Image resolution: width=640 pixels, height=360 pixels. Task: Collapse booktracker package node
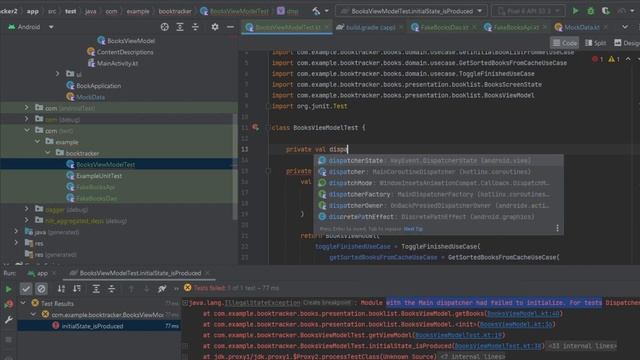48,153
